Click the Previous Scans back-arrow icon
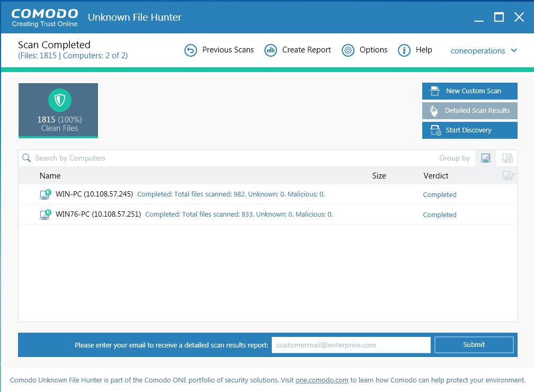 click(x=191, y=50)
